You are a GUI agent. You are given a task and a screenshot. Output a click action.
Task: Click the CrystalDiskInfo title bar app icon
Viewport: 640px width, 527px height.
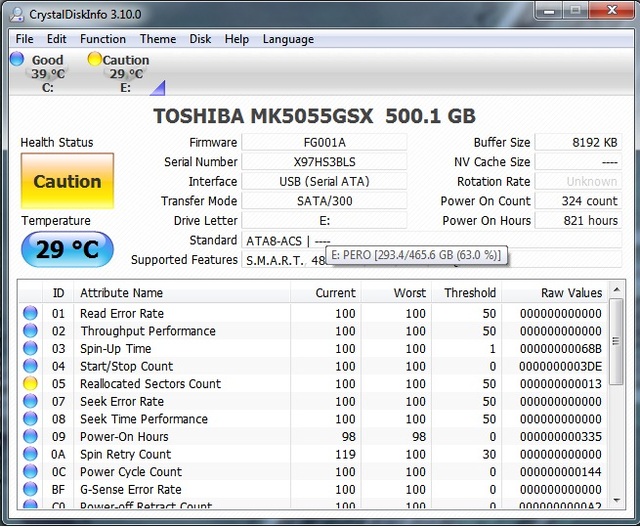17,15
